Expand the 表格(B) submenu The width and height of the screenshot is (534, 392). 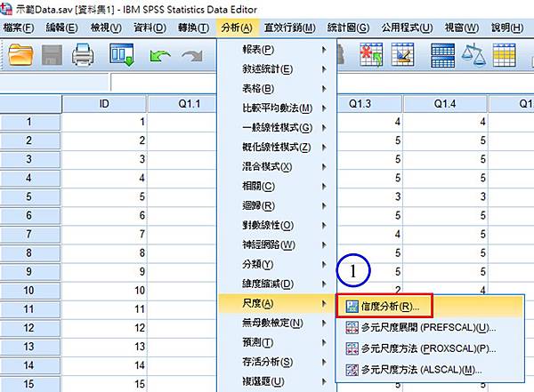coord(277,89)
